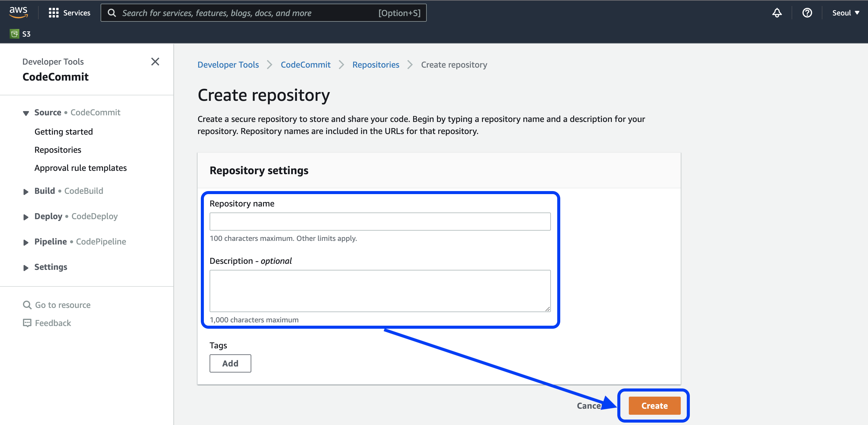
Task: Expand the Build CodeBuild section
Action: 26,192
